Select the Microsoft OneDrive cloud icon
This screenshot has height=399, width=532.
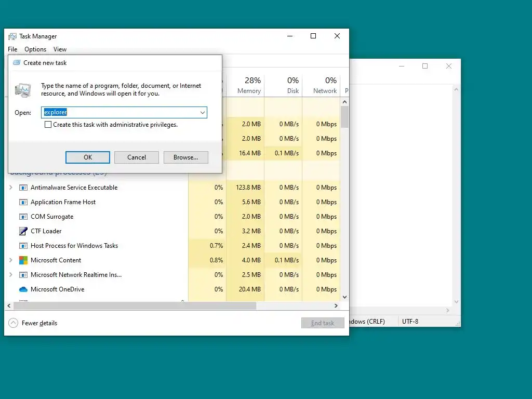(23, 289)
